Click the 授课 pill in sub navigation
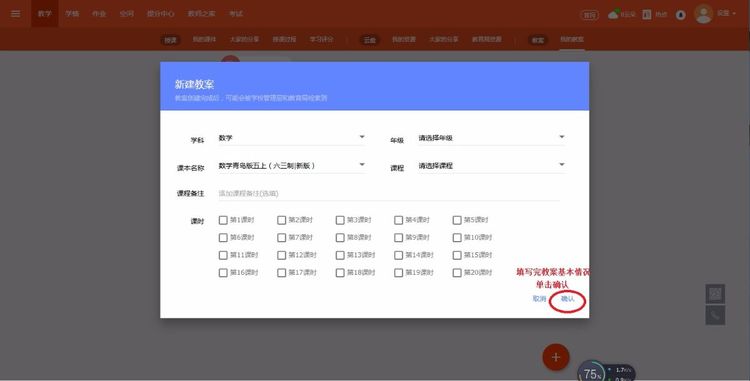Viewport: 750px width, 381px height. point(170,40)
